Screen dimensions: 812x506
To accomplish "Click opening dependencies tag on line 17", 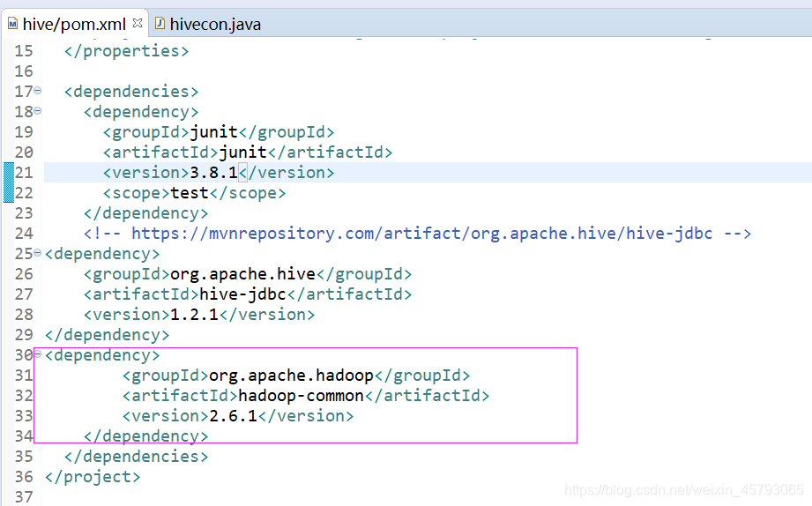I will pos(131,91).
